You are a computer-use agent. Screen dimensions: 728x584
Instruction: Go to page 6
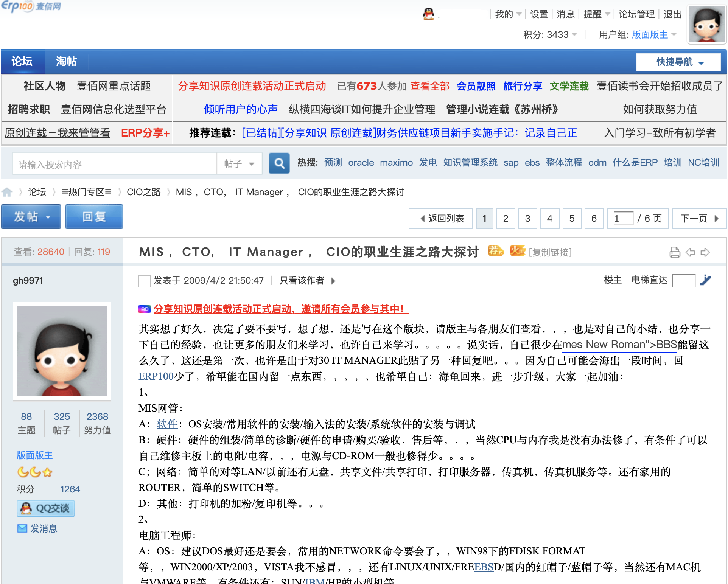coord(594,219)
